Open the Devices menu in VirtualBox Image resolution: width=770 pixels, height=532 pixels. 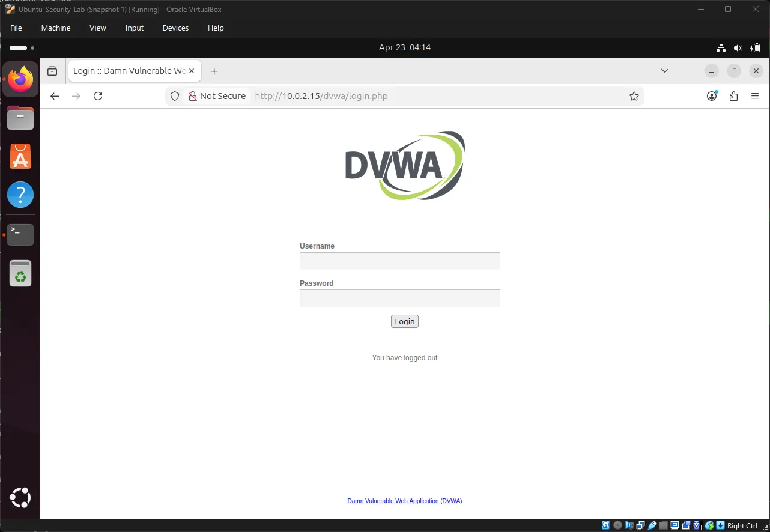[x=175, y=28]
